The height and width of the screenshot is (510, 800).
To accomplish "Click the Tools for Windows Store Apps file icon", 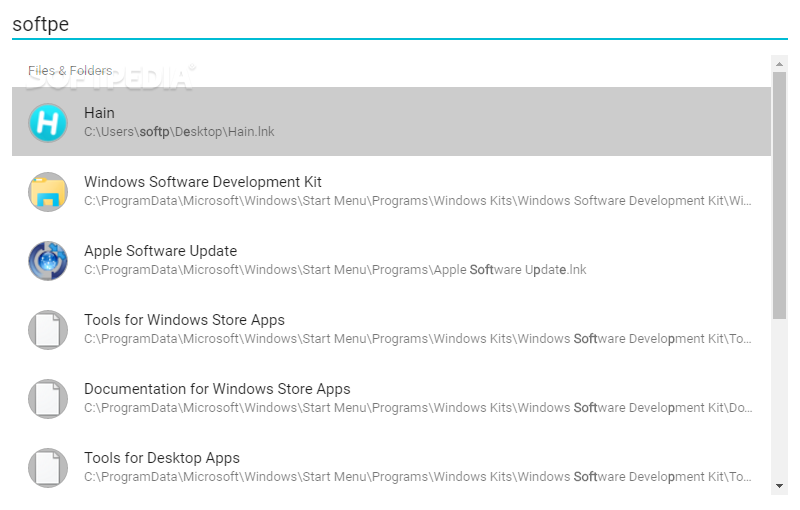I will pos(48,330).
